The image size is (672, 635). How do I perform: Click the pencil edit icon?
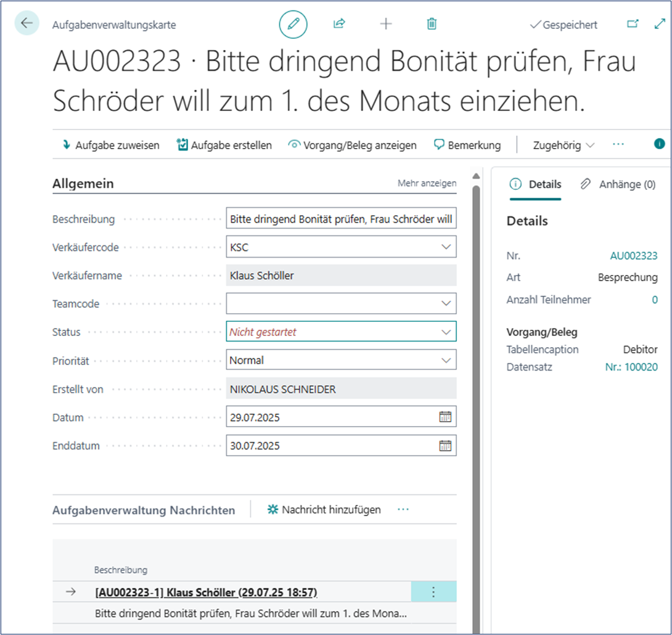point(293,24)
